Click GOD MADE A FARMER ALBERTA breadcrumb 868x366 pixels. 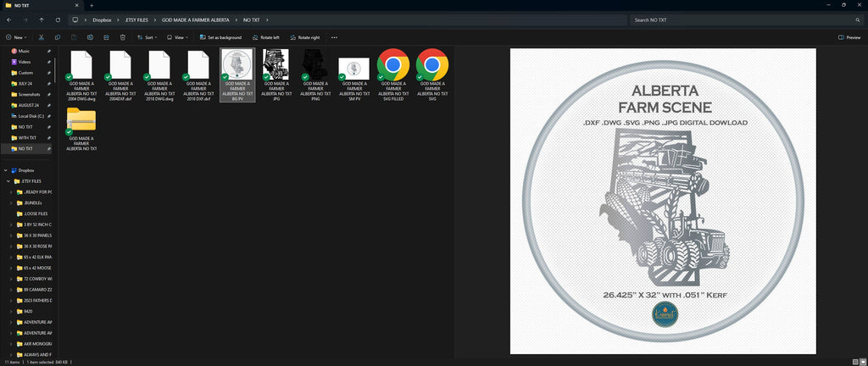(196, 19)
